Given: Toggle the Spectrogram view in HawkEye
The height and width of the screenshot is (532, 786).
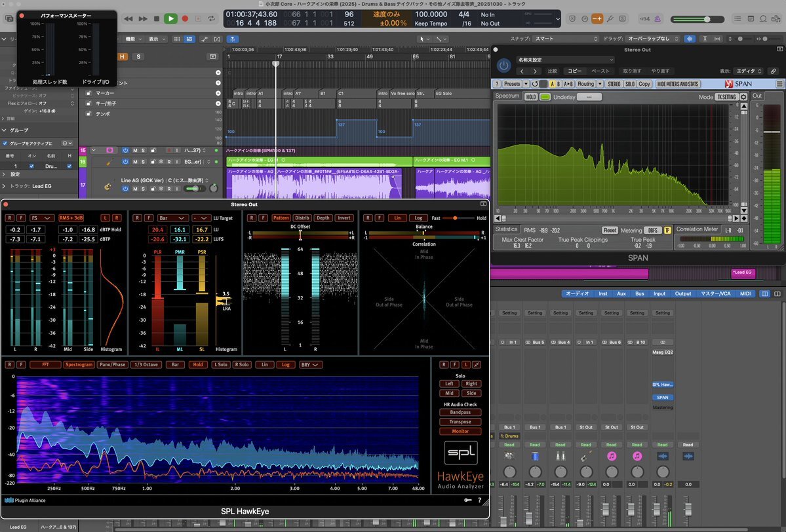Looking at the screenshot, I should [x=78, y=364].
